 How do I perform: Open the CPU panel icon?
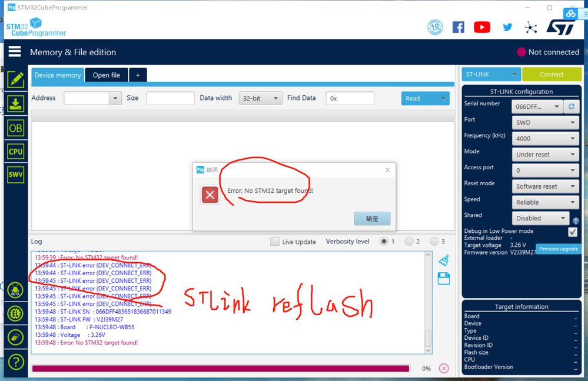(x=15, y=152)
